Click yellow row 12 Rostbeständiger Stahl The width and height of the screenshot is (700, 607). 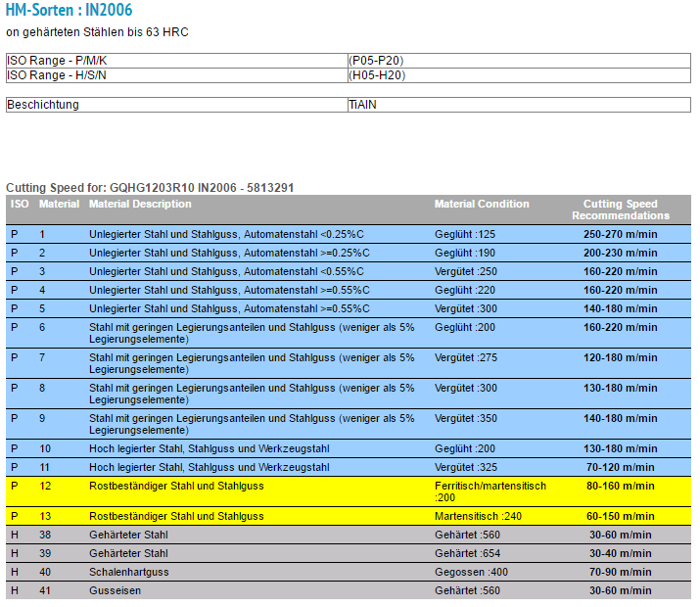point(349,491)
